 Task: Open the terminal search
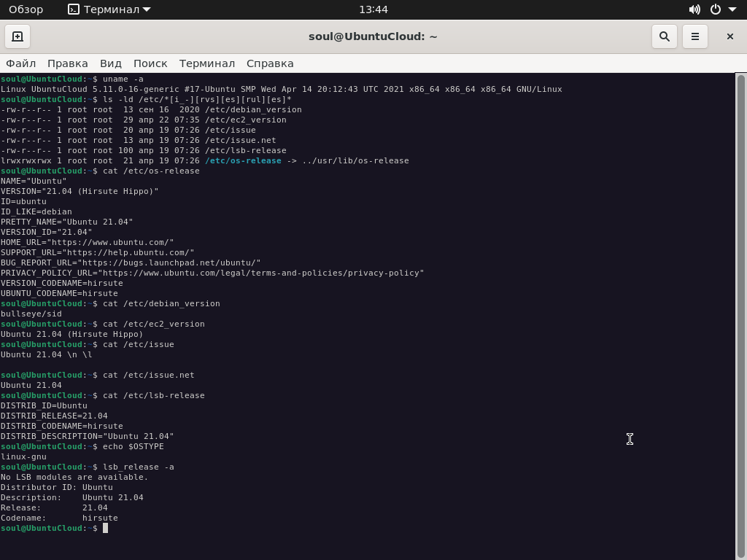point(664,36)
